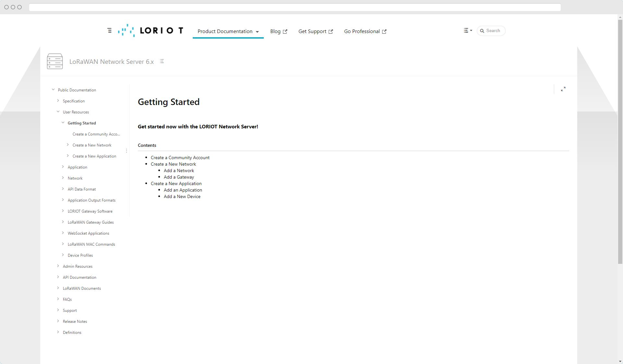Expand LORIOT Gateway Software node
Image resolution: width=623 pixels, height=364 pixels.
(x=63, y=211)
